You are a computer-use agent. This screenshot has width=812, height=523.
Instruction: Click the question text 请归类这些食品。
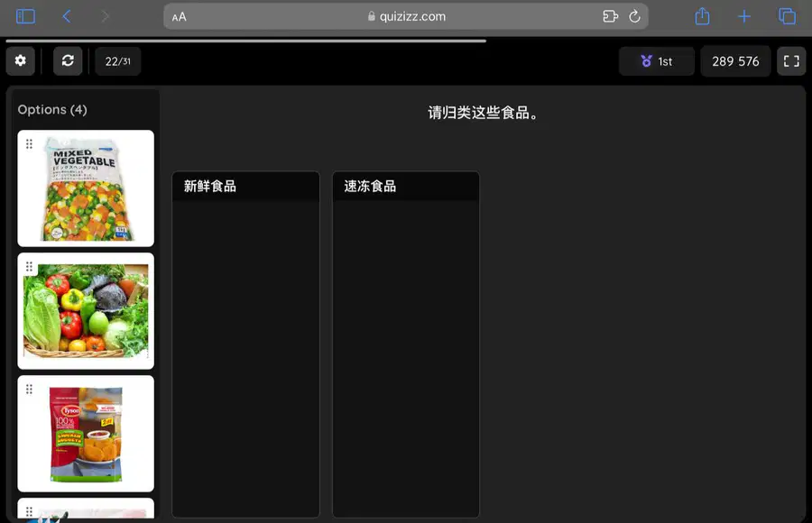point(483,113)
